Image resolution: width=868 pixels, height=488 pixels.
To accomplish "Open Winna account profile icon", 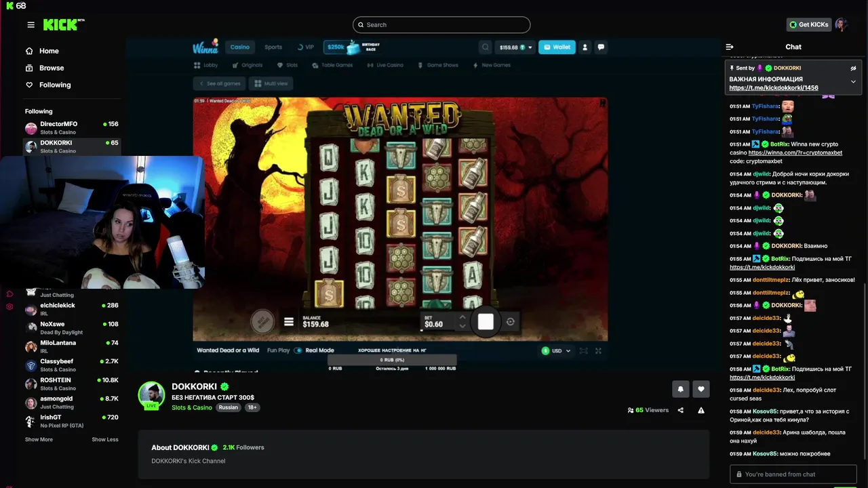I will point(585,47).
